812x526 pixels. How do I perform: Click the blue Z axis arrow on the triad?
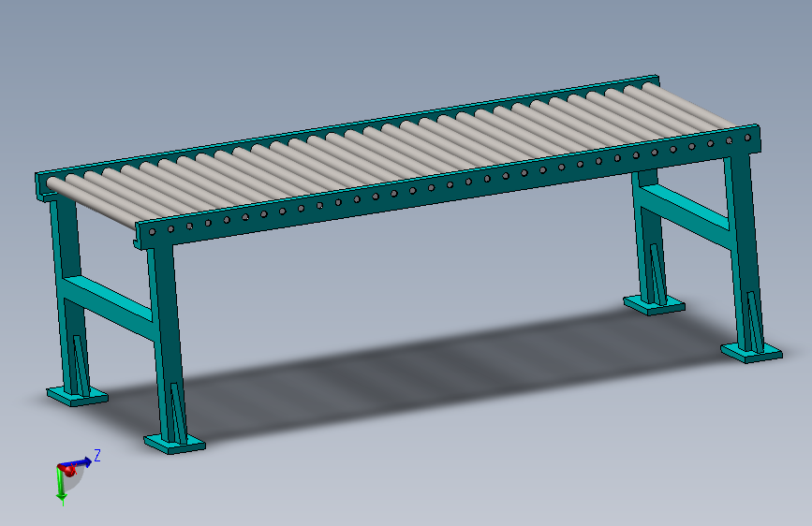(78, 463)
